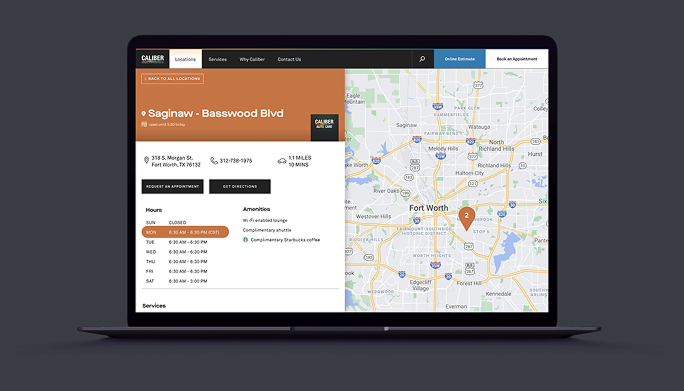Click the Get Directions button
684x391 pixels.
click(x=240, y=186)
